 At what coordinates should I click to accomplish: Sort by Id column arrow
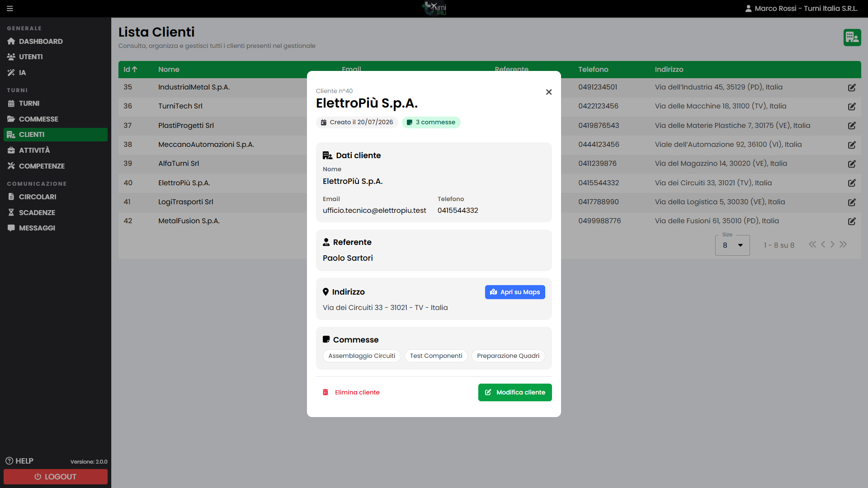click(134, 70)
